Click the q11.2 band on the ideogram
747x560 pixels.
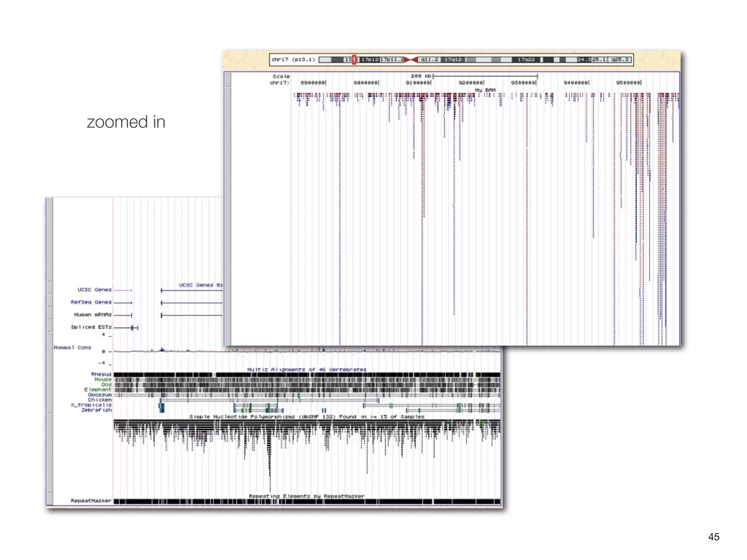[429, 59]
